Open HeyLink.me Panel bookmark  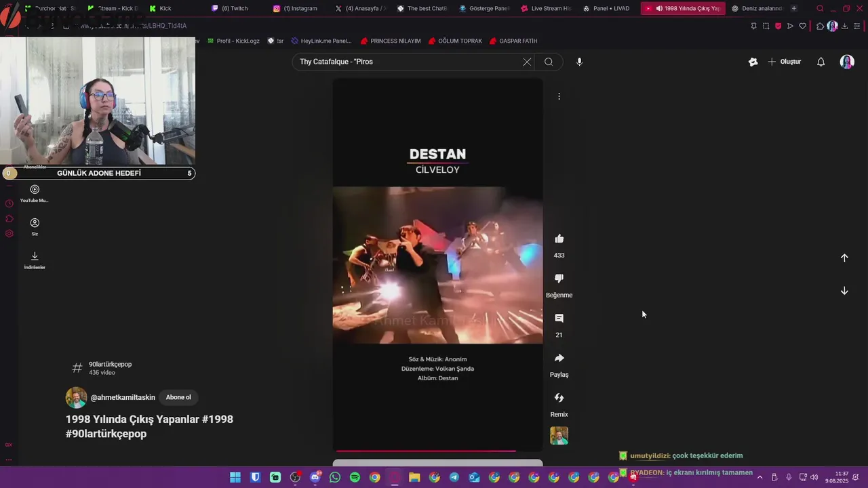321,41
